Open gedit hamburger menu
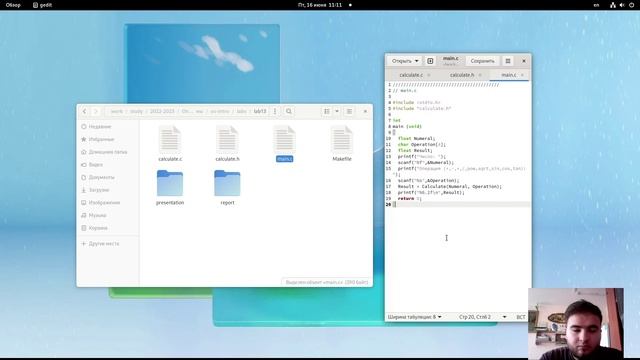Screen dimensions: 640x360 [508, 61]
